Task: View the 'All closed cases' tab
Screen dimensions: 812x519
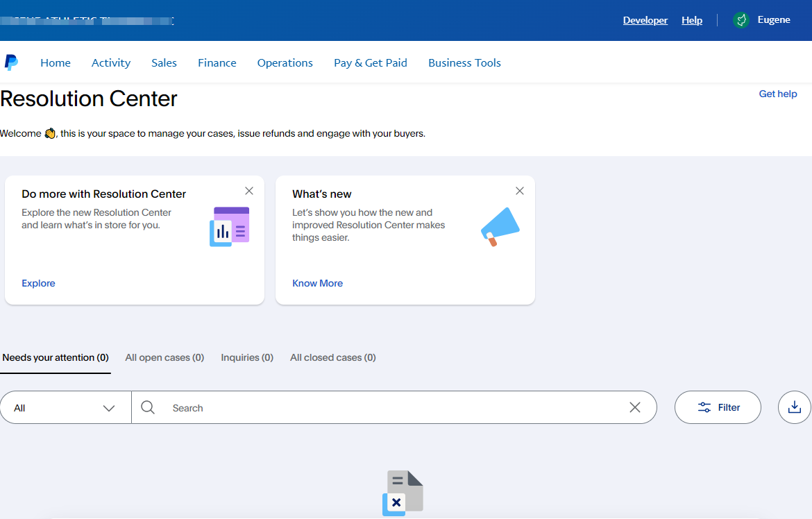Action: point(332,357)
